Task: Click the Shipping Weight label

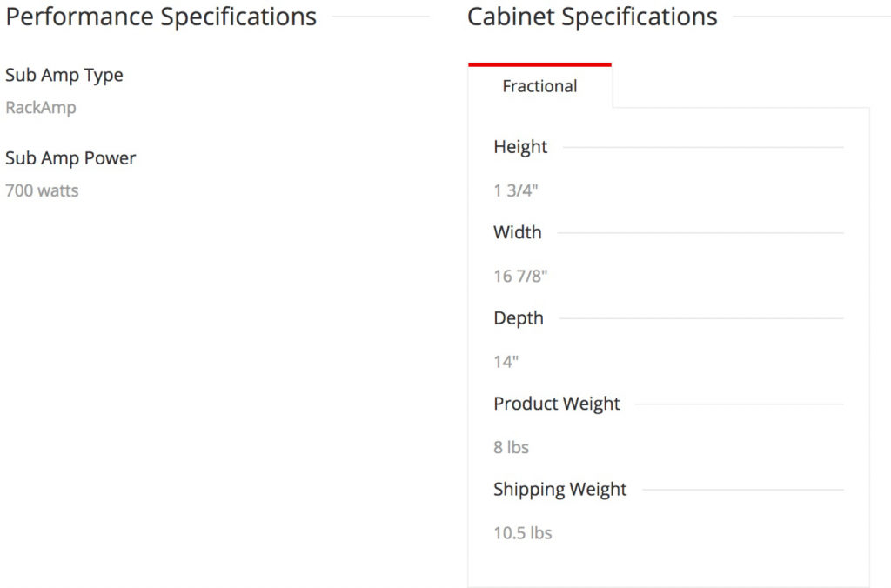Action: [559, 490]
